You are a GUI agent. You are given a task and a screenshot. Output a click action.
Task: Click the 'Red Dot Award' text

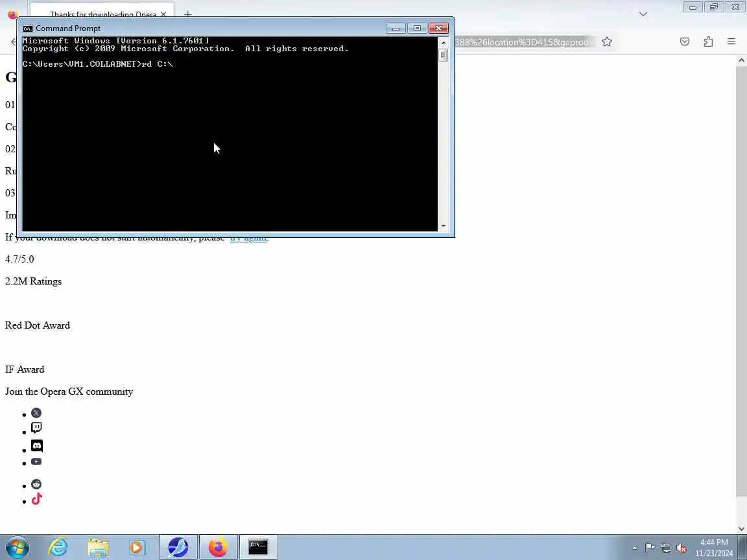pyautogui.click(x=38, y=325)
